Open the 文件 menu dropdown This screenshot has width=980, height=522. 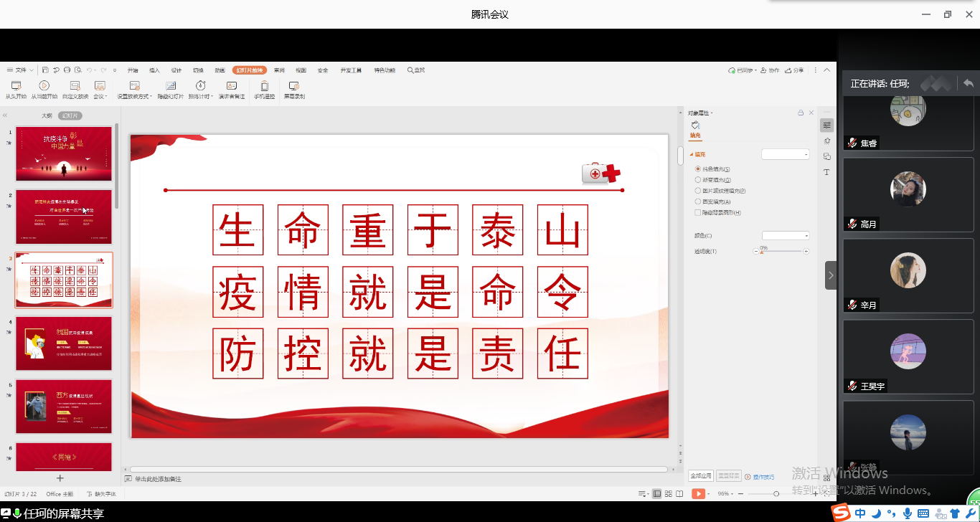click(20, 70)
